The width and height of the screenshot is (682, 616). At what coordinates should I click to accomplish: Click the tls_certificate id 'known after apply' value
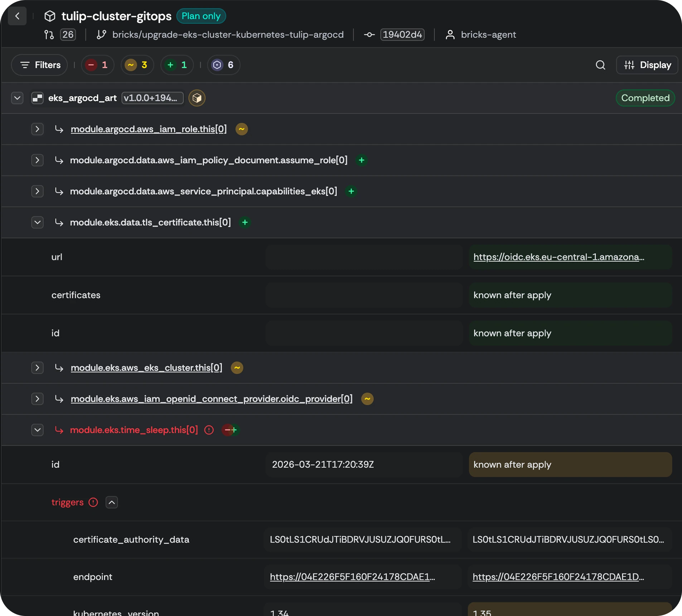(x=570, y=333)
